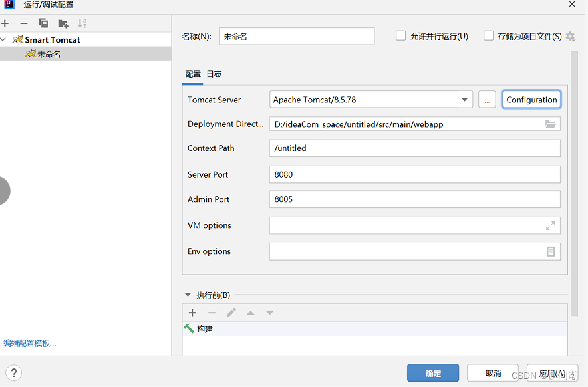Select the 未命名 configuration in tree
588x387 pixels.
tap(86, 54)
